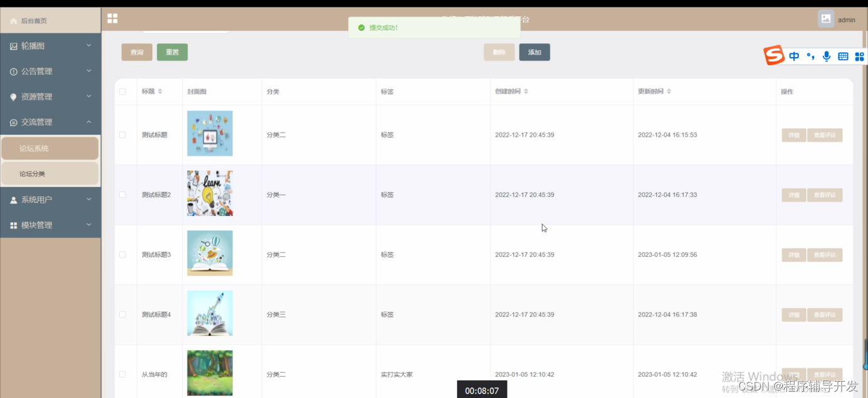Image resolution: width=868 pixels, height=398 pixels.
Task: Open Sogou soft keyboard icon
Action: tap(843, 56)
